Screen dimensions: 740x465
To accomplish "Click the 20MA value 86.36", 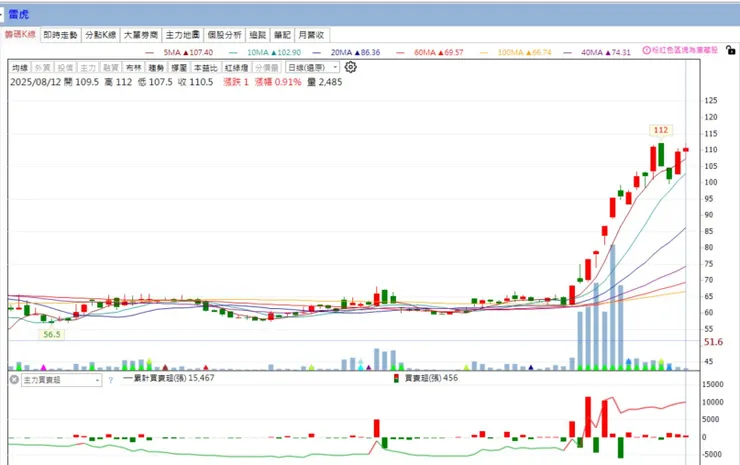I will coord(370,52).
